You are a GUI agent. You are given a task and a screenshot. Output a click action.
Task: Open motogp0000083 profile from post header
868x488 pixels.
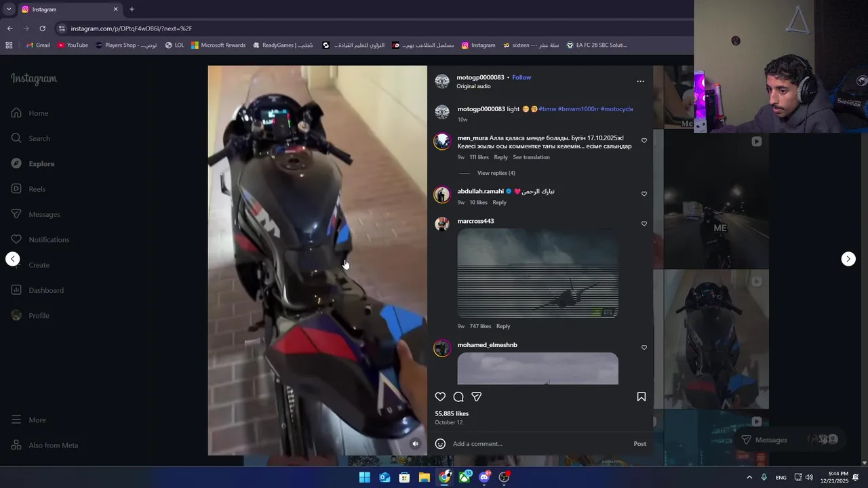[x=480, y=77]
